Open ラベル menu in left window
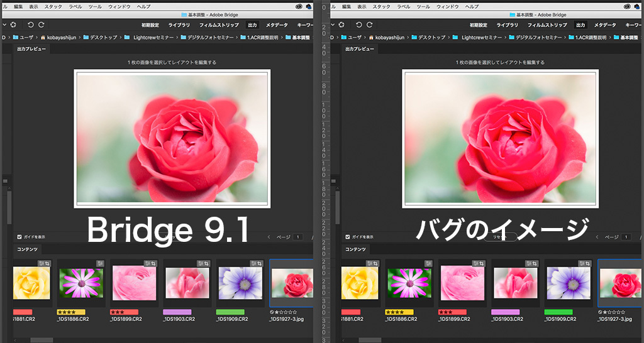 (x=75, y=6)
